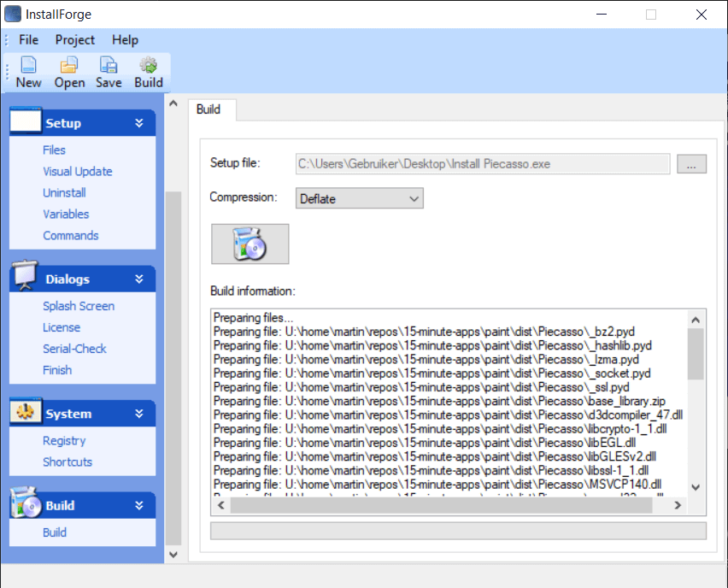Viewport: 728px width, 588px height.
Task: Click the sidebar vertical scrollbar thumb
Action: pyautogui.click(x=173, y=367)
